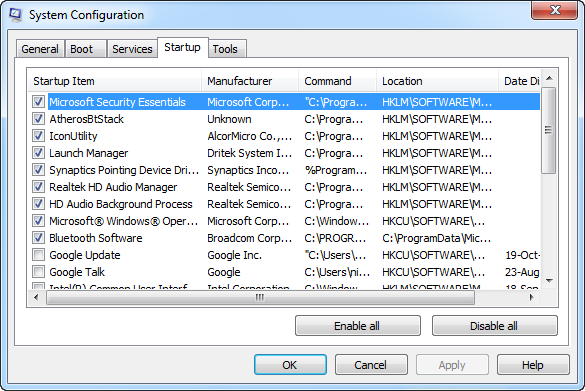
Task: Click the vertical scrollbar up arrow
Action: click(549, 78)
